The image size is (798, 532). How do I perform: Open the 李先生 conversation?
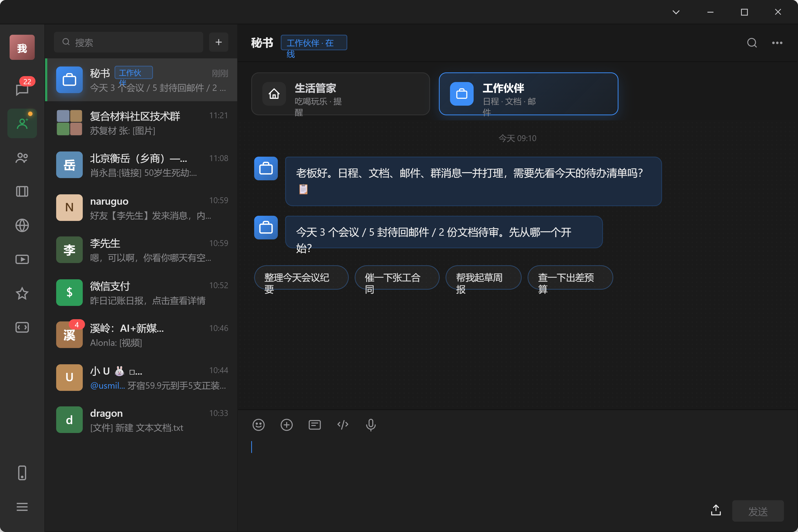coord(141,250)
